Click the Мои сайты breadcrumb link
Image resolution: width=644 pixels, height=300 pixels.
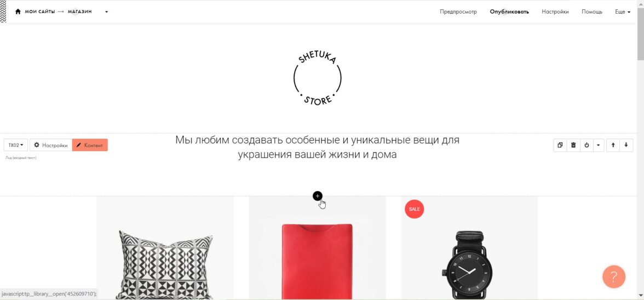coord(40,11)
